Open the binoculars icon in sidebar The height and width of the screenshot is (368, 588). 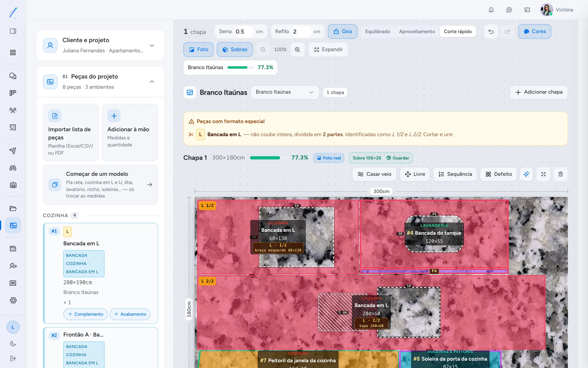pos(13,168)
